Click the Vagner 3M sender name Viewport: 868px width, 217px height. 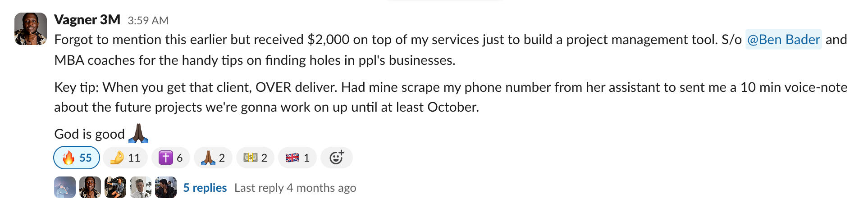click(x=87, y=20)
